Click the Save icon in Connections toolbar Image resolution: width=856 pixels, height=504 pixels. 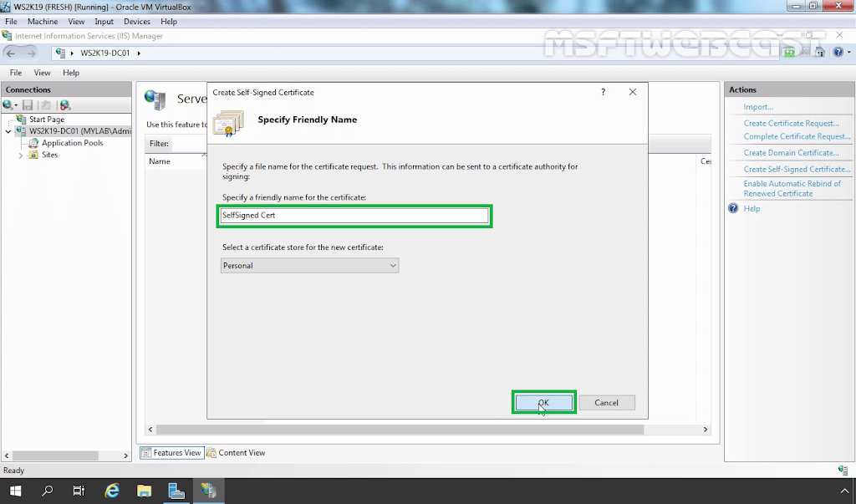pyautogui.click(x=28, y=104)
